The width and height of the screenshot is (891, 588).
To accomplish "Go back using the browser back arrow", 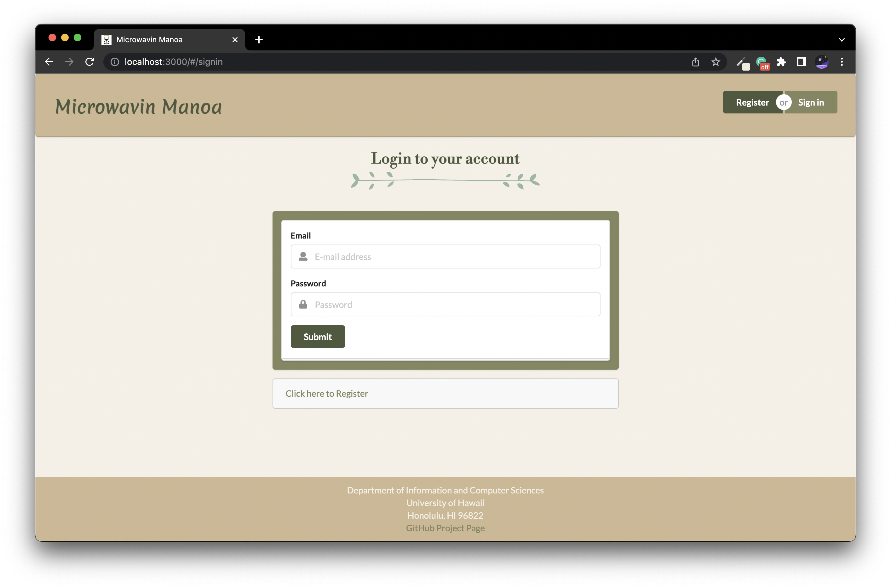I will (x=49, y=62).
